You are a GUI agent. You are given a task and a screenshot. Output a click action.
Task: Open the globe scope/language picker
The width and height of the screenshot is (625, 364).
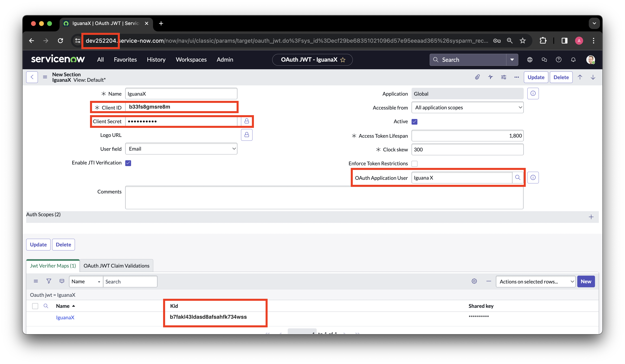point(530,60)
